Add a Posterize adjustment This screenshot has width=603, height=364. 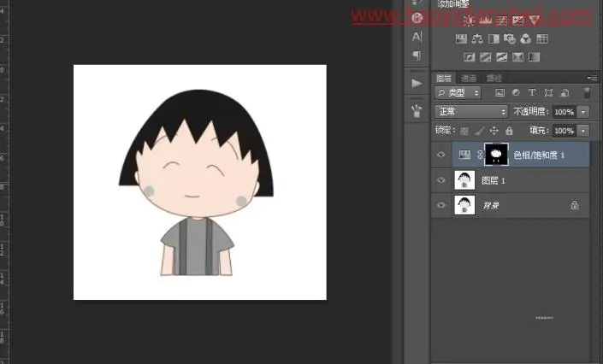pos(485,57)
